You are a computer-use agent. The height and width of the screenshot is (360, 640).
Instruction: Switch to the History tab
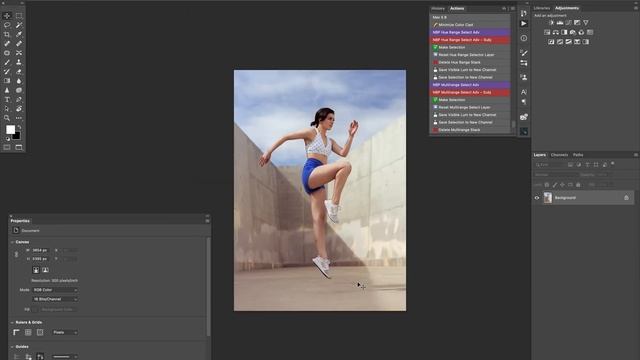pos(438,9)
